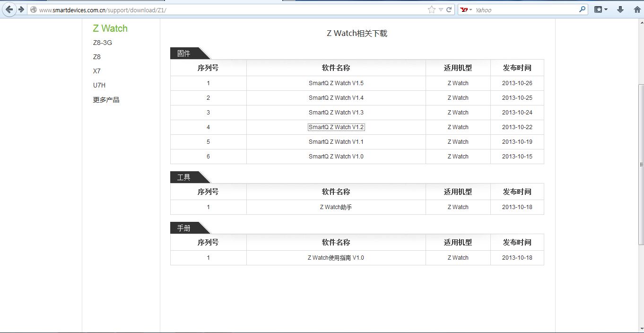Click the 2013-10-15 release date cell
Viewport: 644px width, 333px height.
tap(517, 157)
